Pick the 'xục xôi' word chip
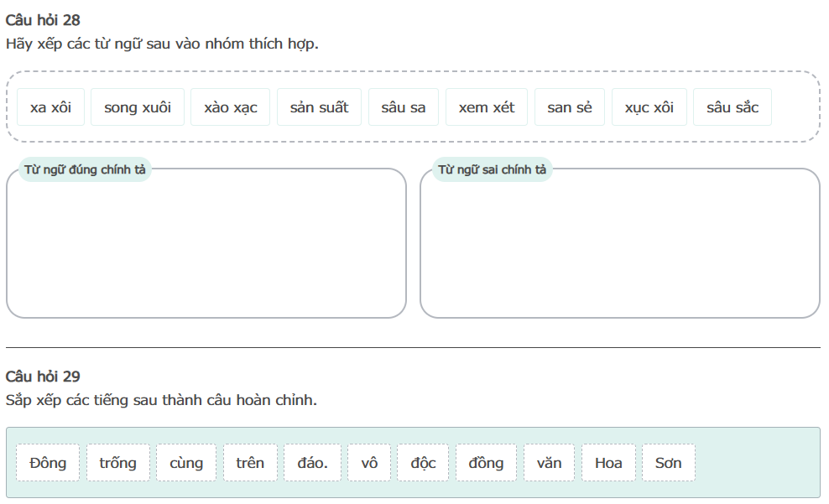 click(x=649, y=107)
